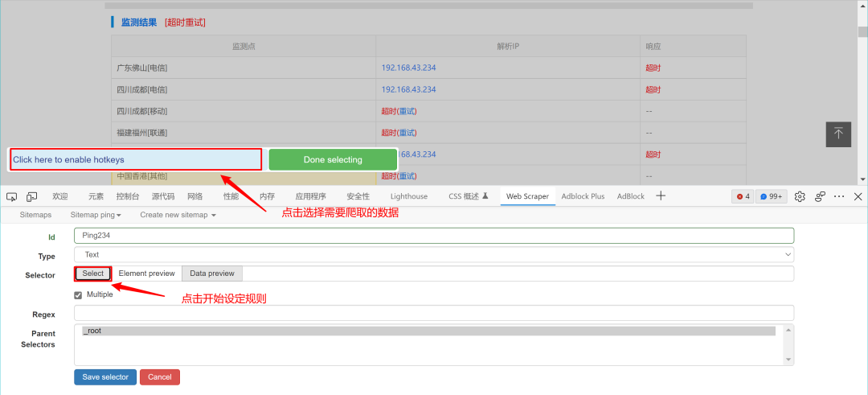Close the DevTools panel with X
Image resolution: width=868 pixels, height=395 pixels.
[858, 196]
